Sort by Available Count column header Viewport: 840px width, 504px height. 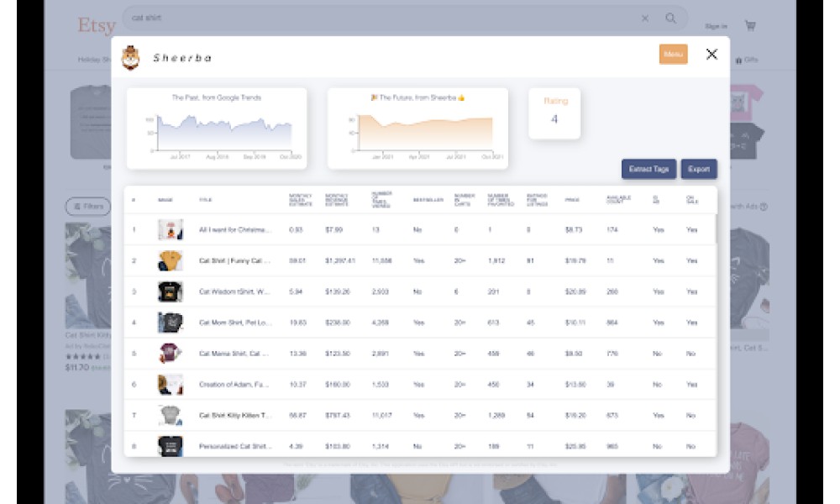(619, 200)
